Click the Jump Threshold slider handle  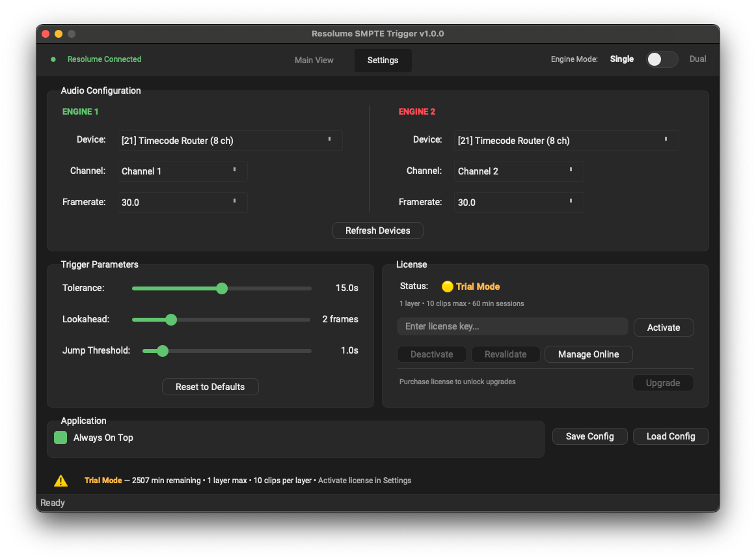click(163, 351)
